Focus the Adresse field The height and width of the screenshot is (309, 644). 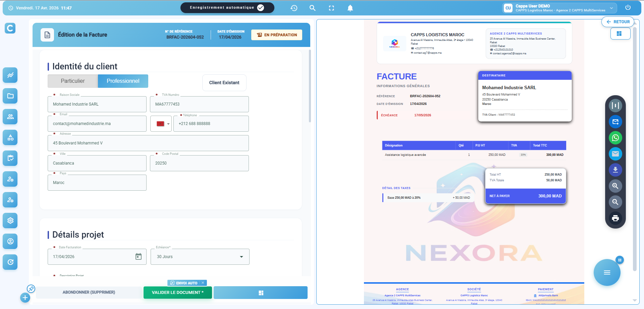(148, 143)
